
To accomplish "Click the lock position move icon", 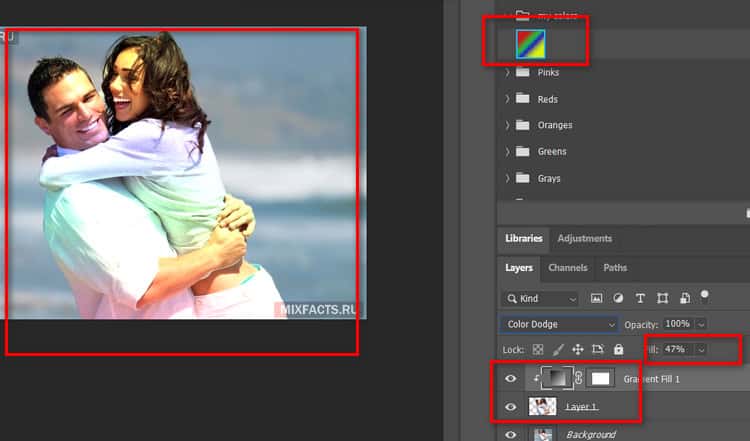I will click(x=578, y=350).
